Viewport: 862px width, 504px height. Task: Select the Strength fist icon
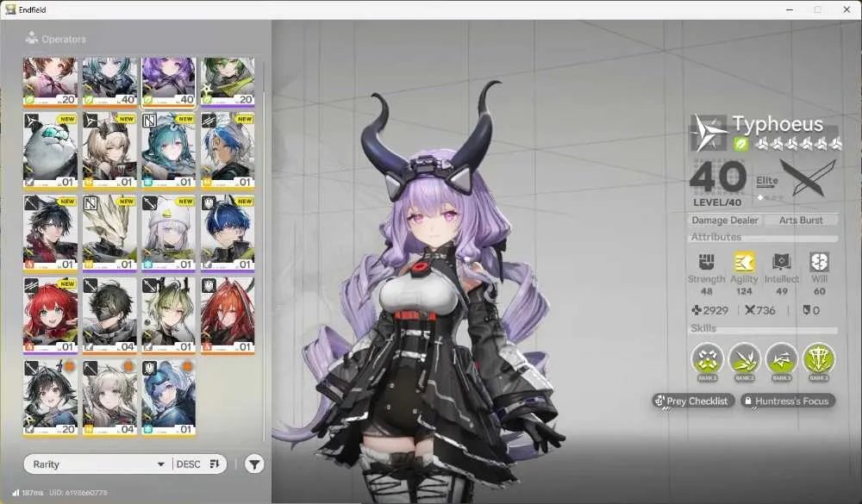[x=707, y=262]
